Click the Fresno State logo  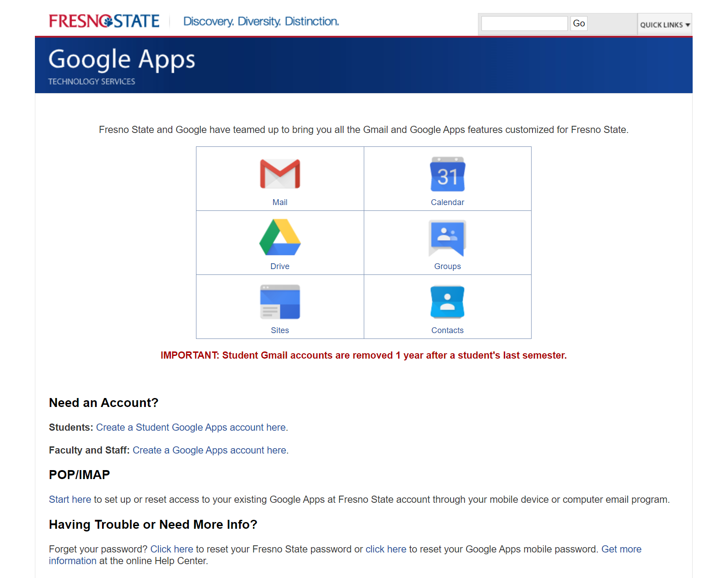[104, 21]
